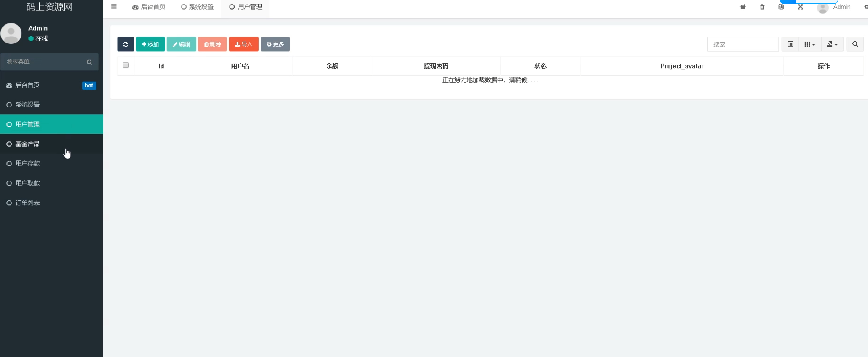Open the export data dropdown
This screenshot has width=868, height=357.
click(x=832, y=44)
